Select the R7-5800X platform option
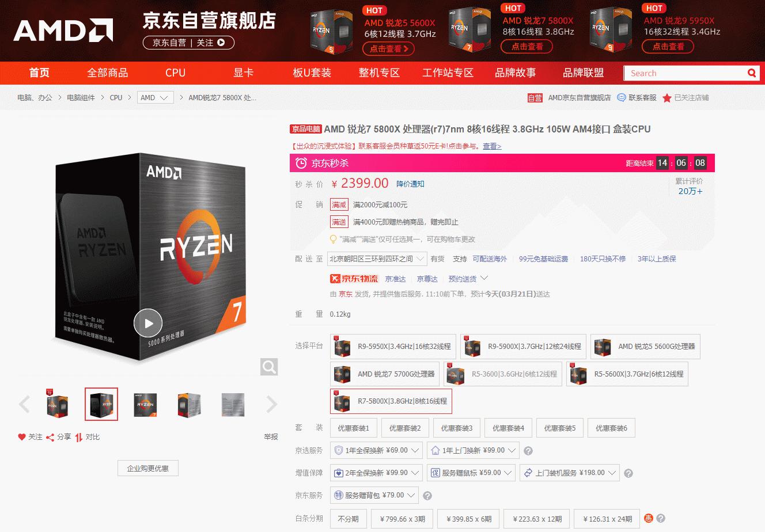This screenshot has width=765, height=532. pos(391,401)
